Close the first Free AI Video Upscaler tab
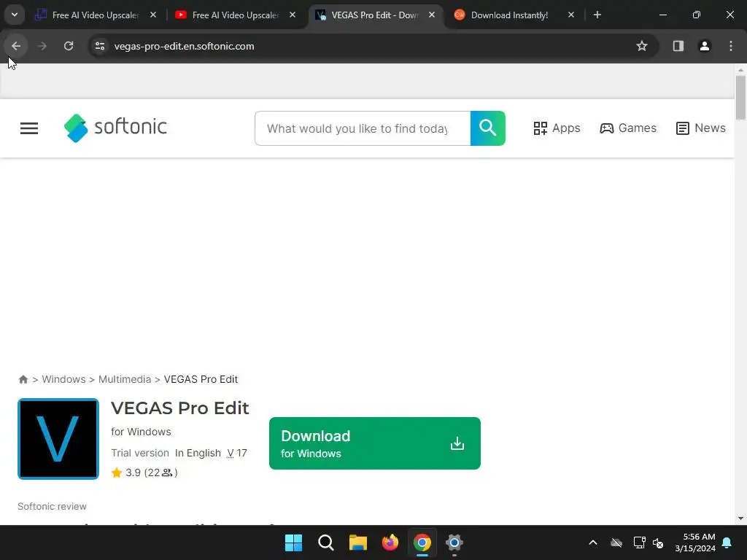Image resolution: width=747 pixels, height=560 pixels. click(153, 15)
